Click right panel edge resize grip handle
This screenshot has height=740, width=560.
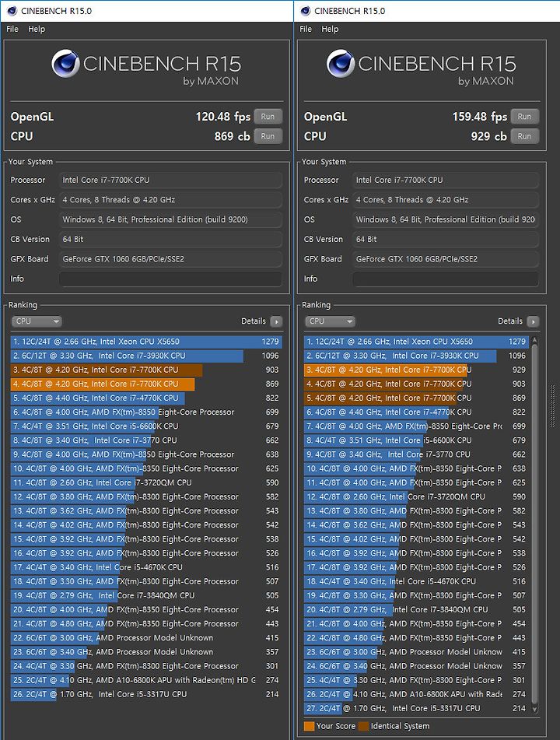point(553,406)
